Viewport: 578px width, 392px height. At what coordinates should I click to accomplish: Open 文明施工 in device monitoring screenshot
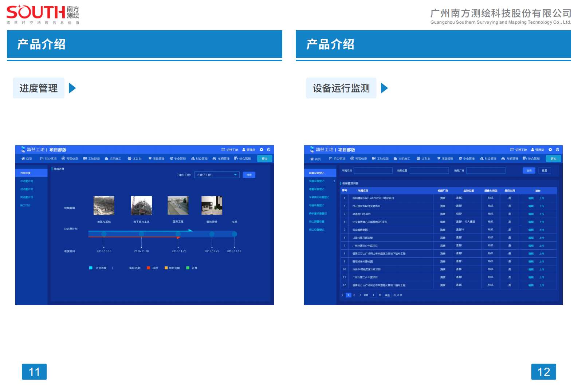402,159
